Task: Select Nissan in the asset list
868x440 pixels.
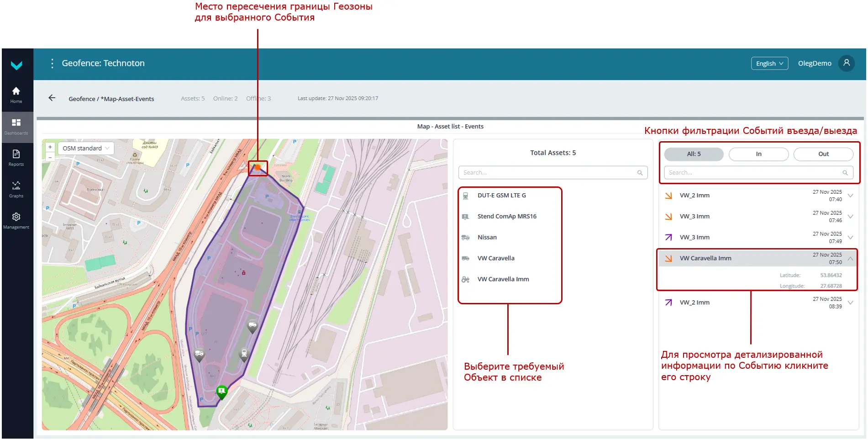Action: [x=487, y=238]
